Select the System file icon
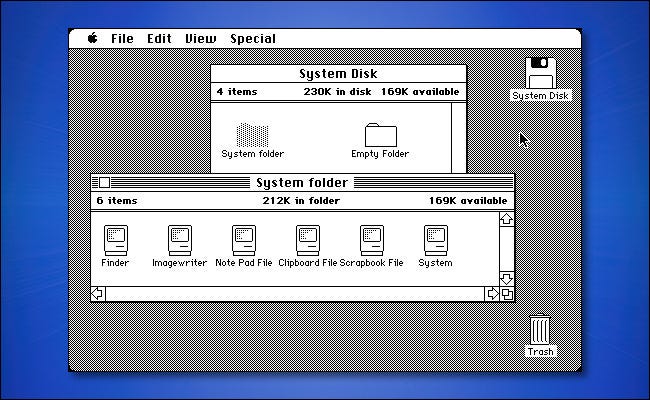Image resolution: width=650 pixels, height=400 pixels. 435,240
